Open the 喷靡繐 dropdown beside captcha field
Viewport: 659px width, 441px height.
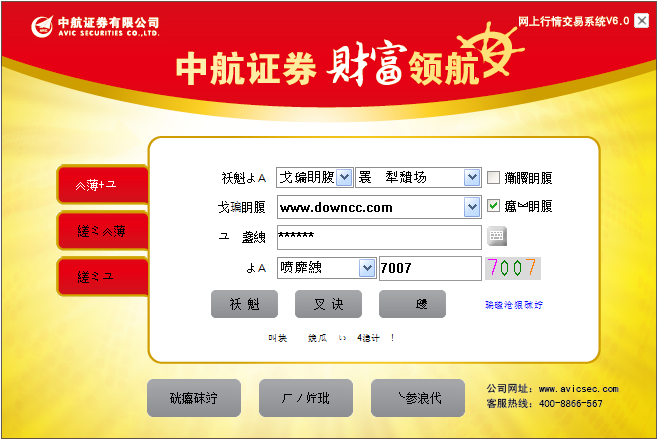[x=367, y=268]
